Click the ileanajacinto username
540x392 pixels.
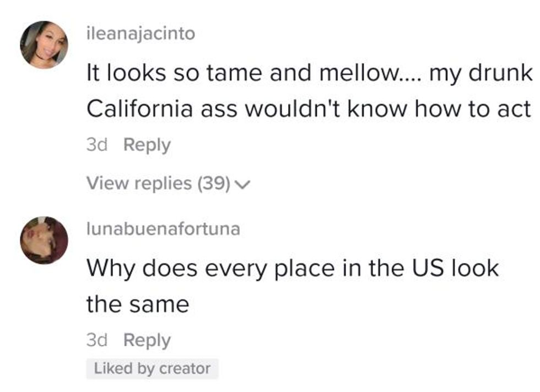141,34
